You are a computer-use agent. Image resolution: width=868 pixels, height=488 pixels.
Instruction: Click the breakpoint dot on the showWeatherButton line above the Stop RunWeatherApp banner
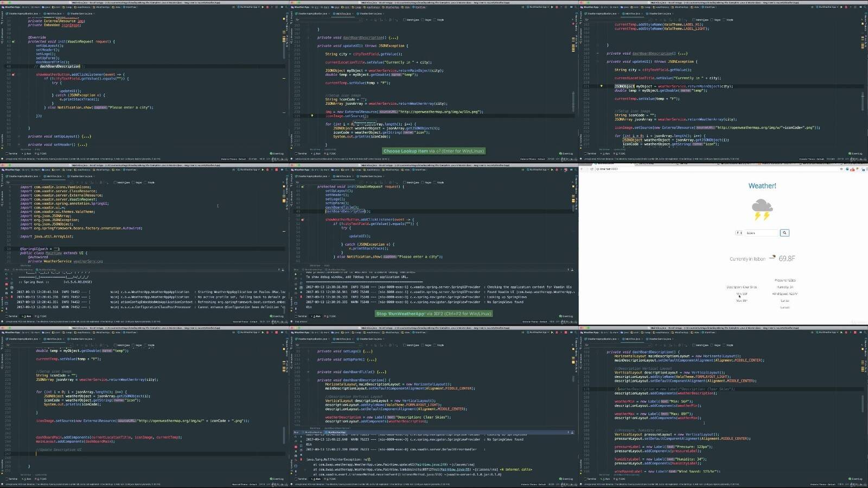click(302, 220)
